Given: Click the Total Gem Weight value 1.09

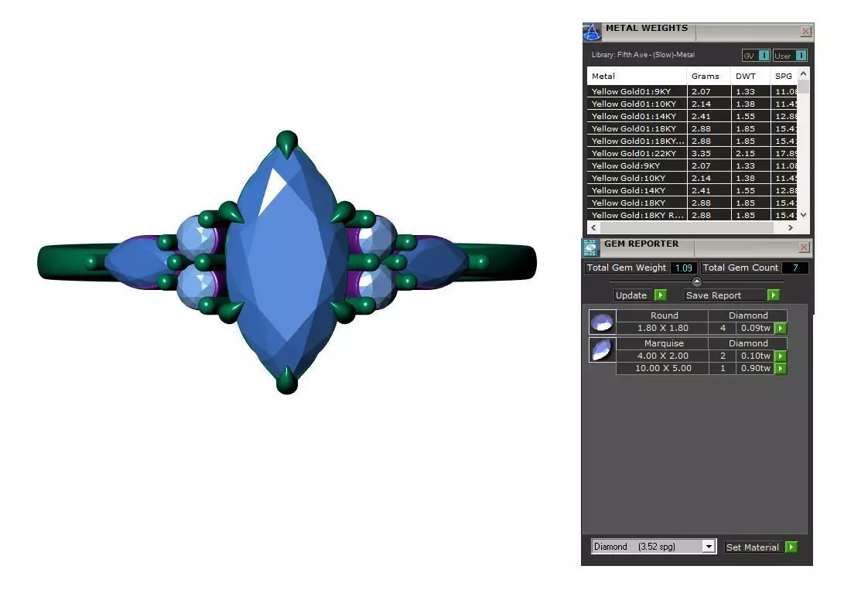Looking at the screenshot, I should click(684, 268).
